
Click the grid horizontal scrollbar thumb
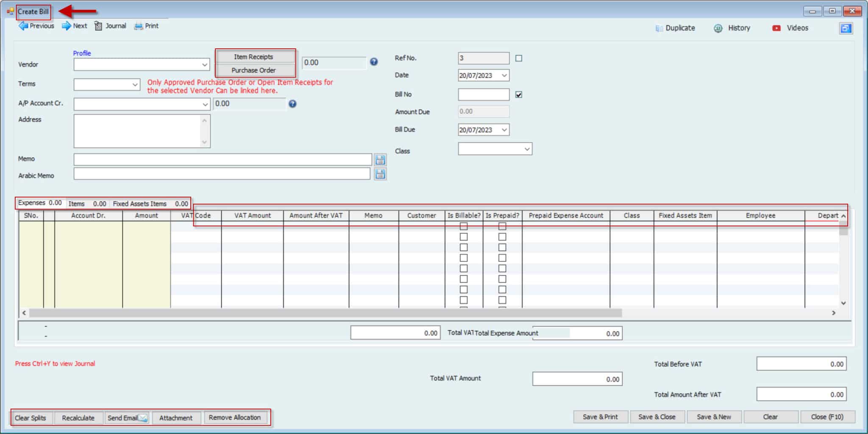click(325, 313)
